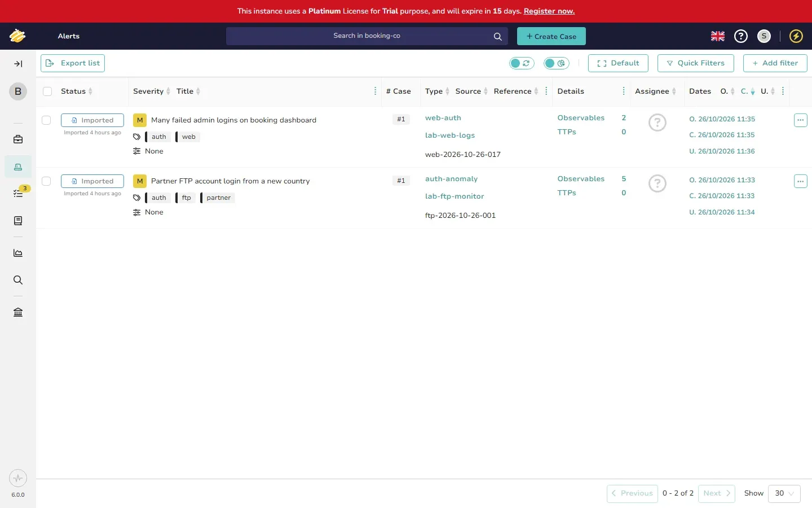Click the Search in booking-co field
This screenshot has height=508, width=812.
pyautogui.click(x=367, y=36)
